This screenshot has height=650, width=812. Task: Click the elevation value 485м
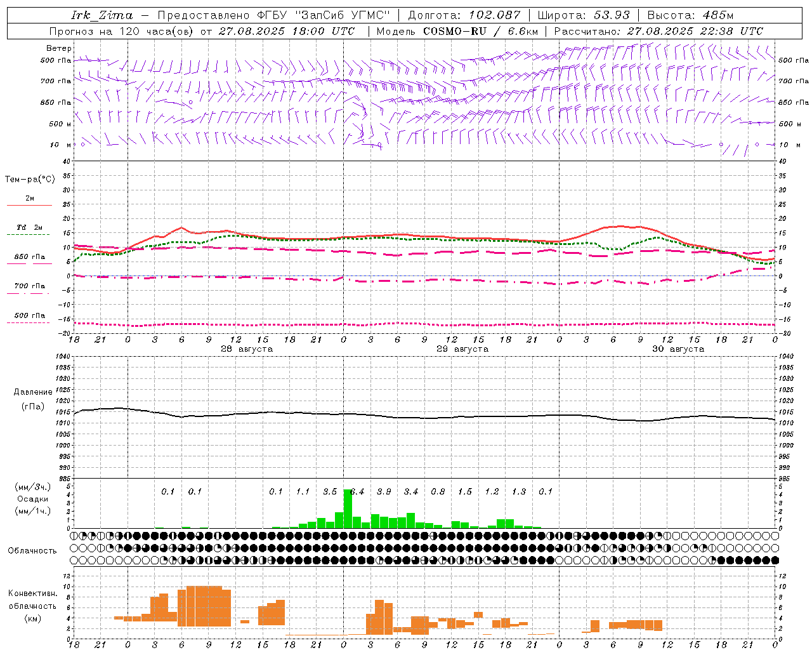[x=718, y=15]
